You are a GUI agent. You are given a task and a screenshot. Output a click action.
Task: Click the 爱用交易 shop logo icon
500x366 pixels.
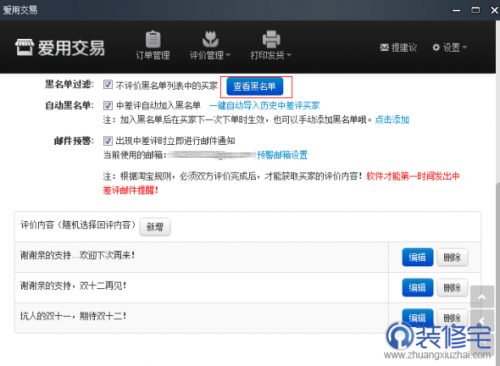point(24,47)
